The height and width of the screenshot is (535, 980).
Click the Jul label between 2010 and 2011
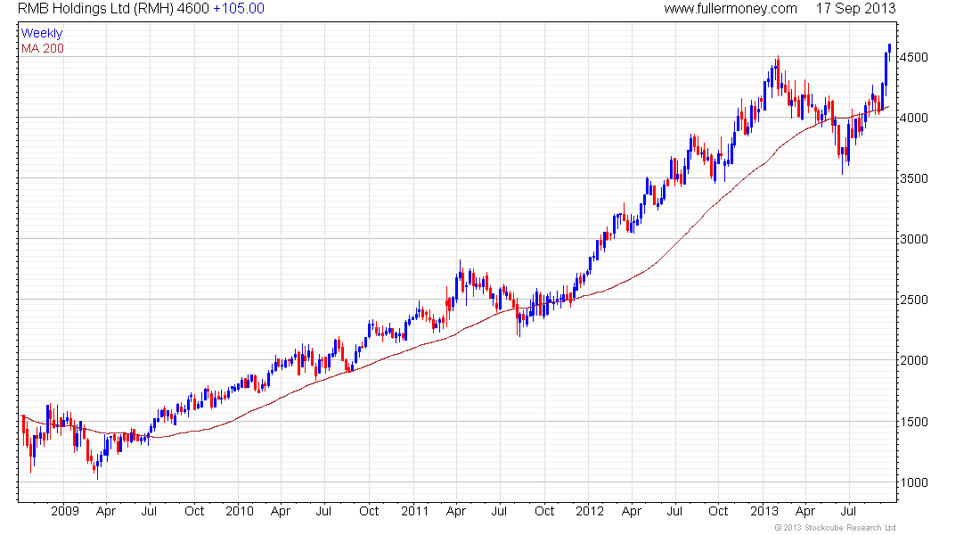coord(323,511)
